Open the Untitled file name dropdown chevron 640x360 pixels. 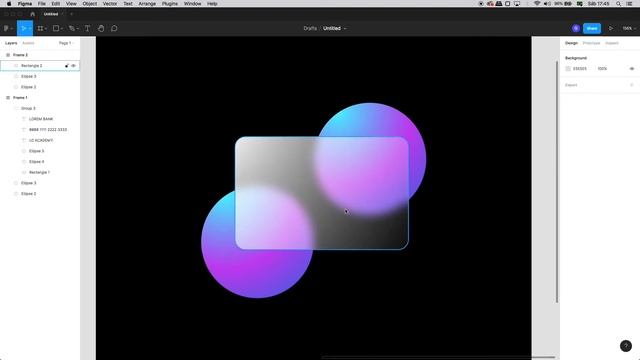click(x=345, y=29)
